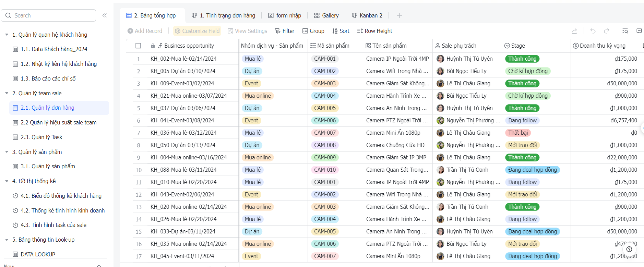The image size is (644, 267).
Task: Open the Row Height dropdown
Action: [374, 31]
